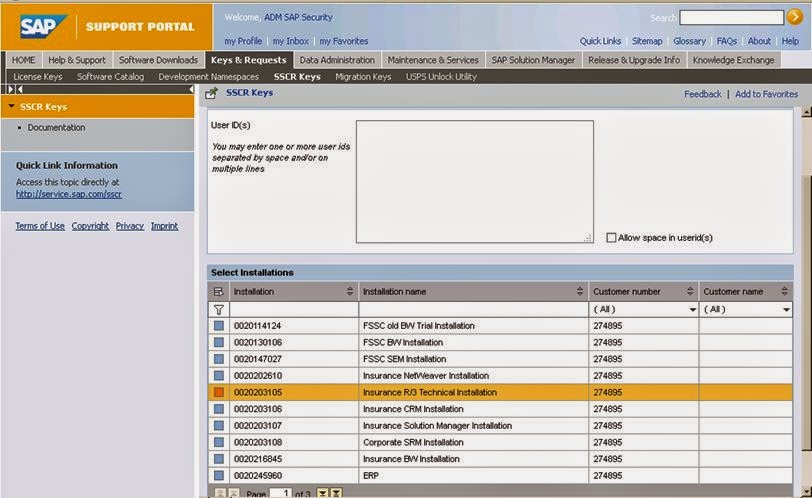
Task: Open the Glossary link
Action: click(689, 41)
